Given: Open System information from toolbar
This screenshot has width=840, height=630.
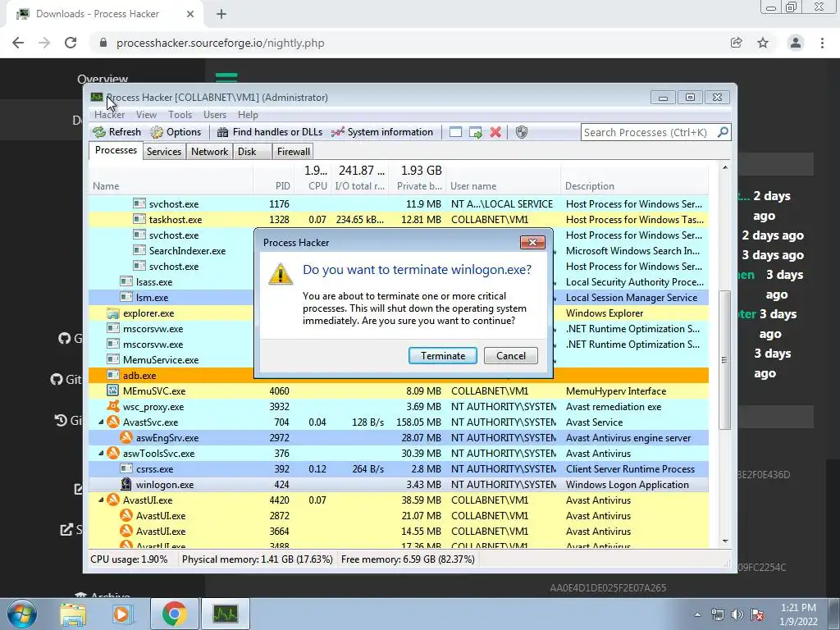Looking at the screenshot, I should pos(382,132).
